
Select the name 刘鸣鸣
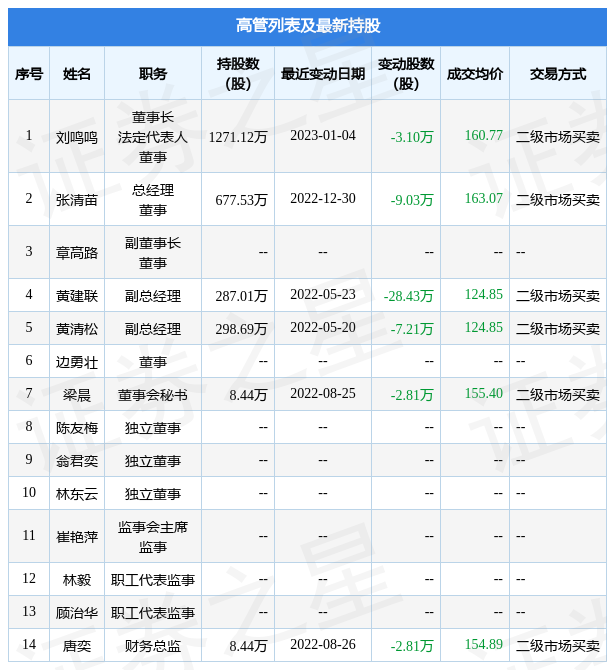coord(77,137)
